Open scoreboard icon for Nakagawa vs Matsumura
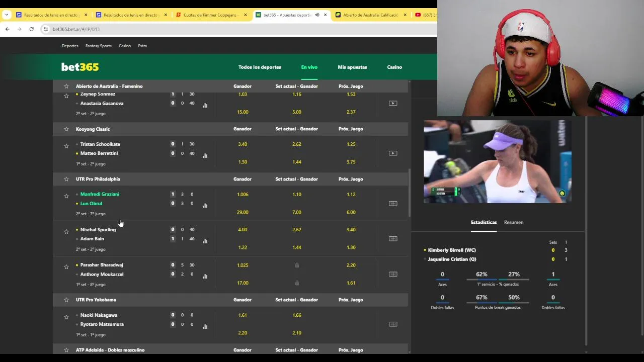The image size is (644, 362). point(393,324)
